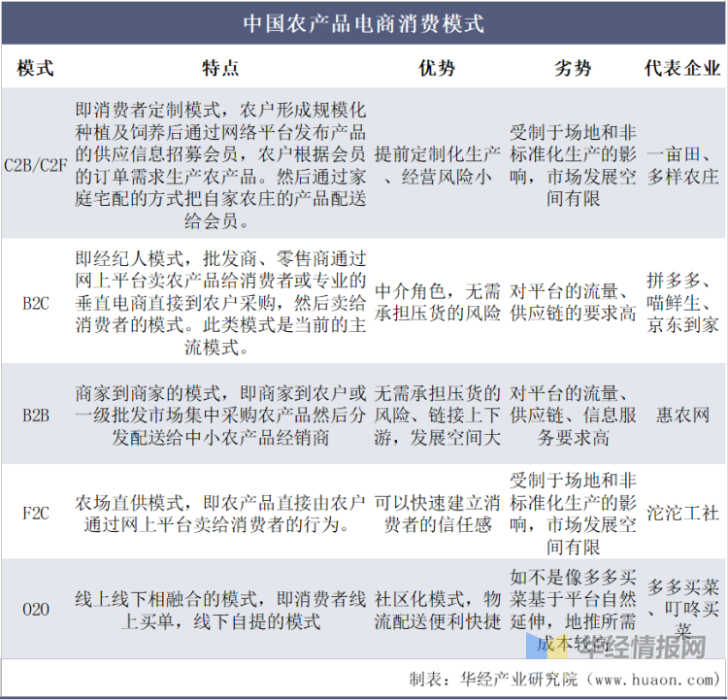Click C2B/C2F row disadvantage 受制于场地和非标准化生产
728x700 pixels.
(573, 165)
